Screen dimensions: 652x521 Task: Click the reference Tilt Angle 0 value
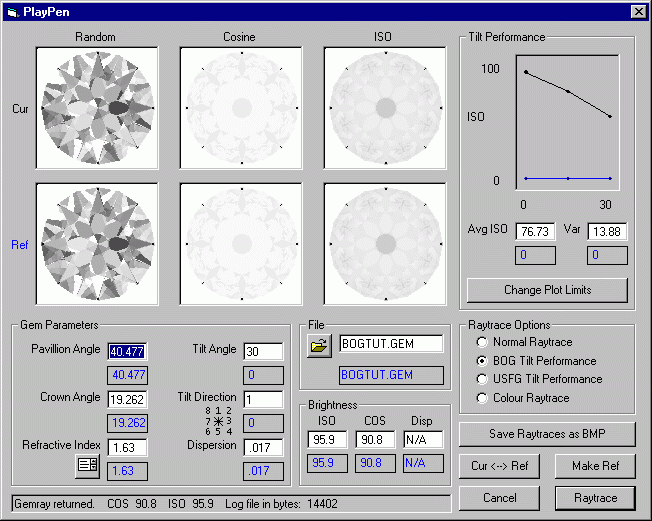263,375
